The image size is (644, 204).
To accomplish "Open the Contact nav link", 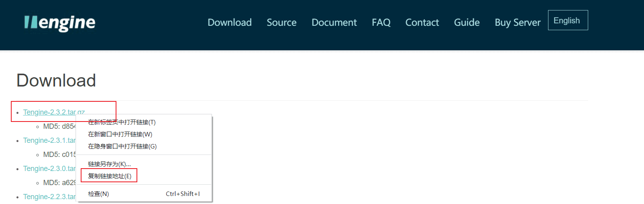I will (422, 23).
